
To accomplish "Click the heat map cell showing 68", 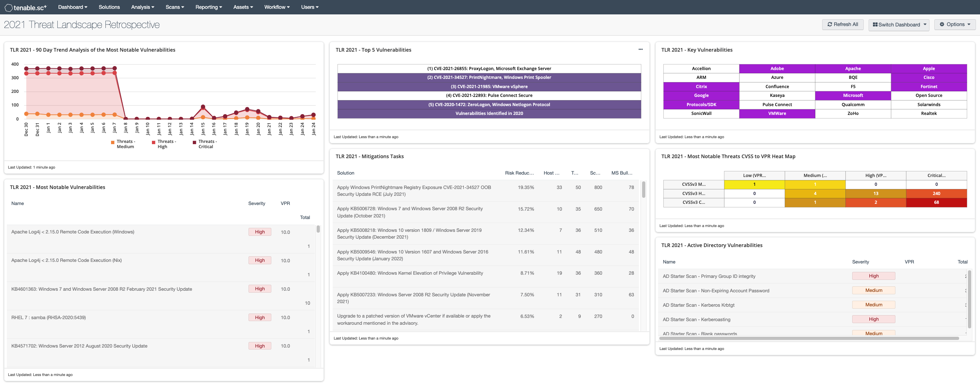I will (936, 202).
